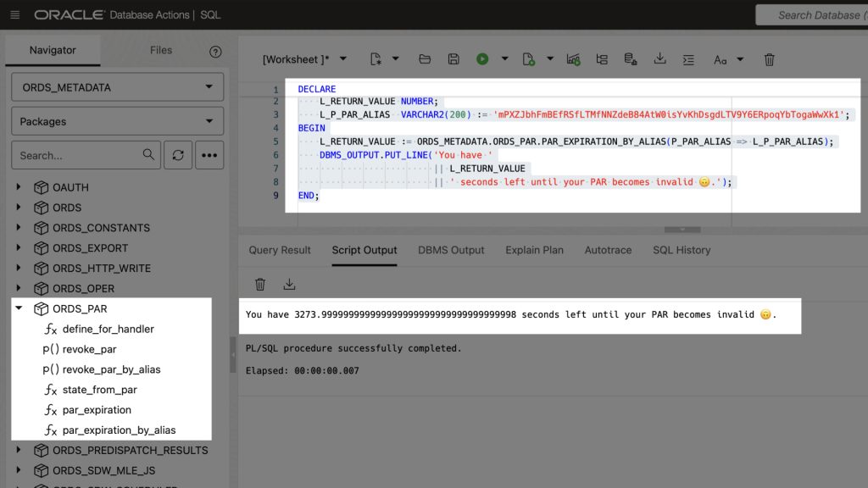Switch to the Files tab

pyautogui.click(x=161, y=50)
